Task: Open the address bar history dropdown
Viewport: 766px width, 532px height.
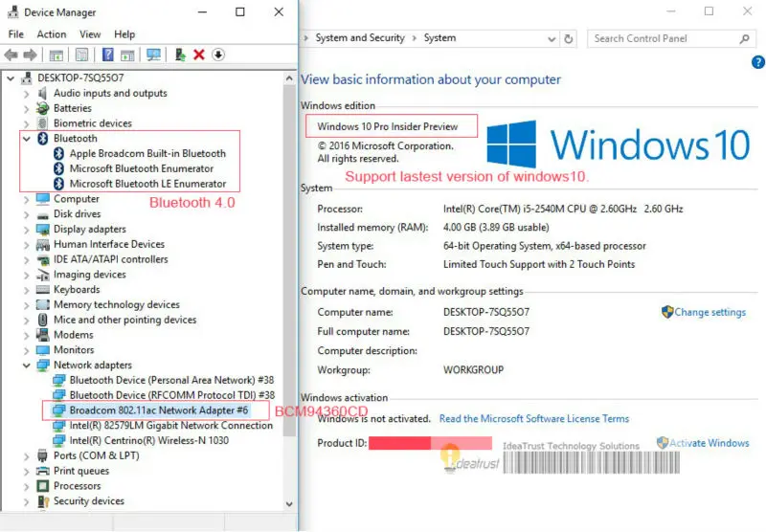Action: (552, 39)
